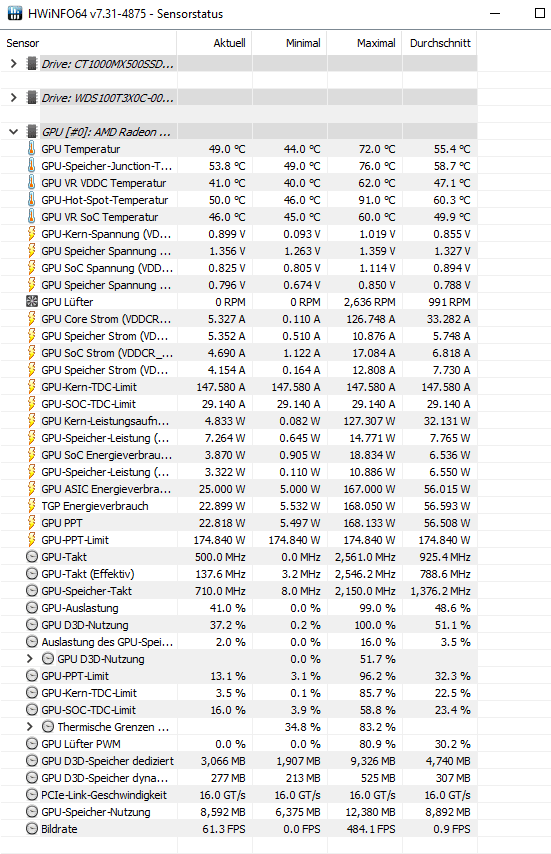
Task: Select the PCIe-Link-Geschwindigkeit row label
Action: [x=104, y=795]
